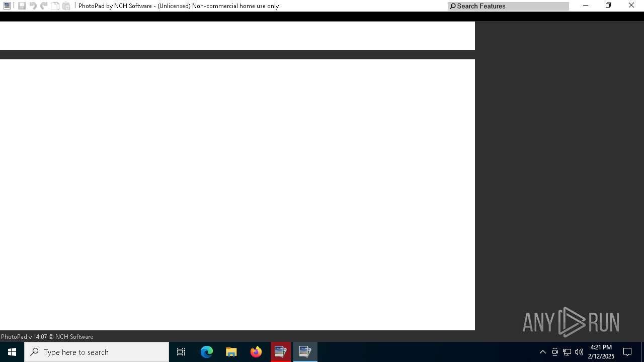Open the Windows Start menu
The image size is (644, 362).
12,352
